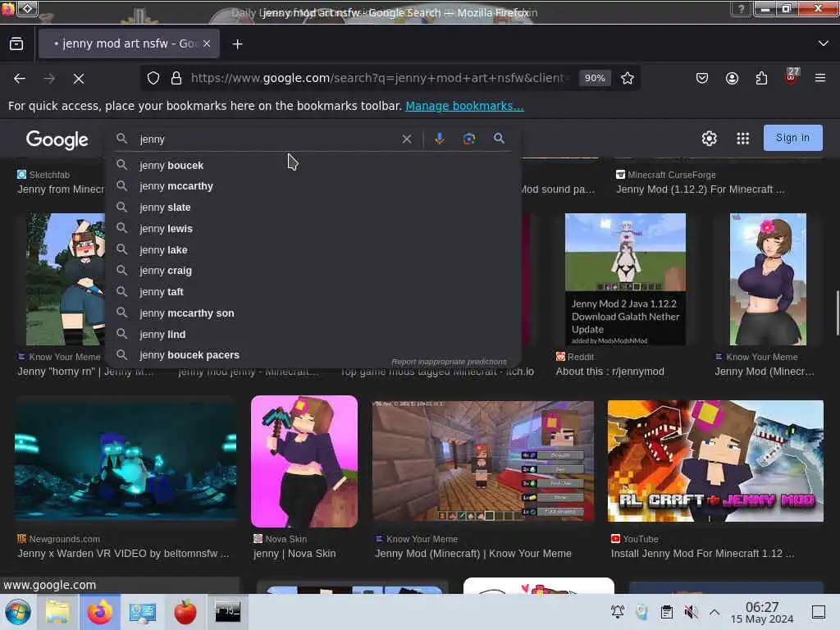Image resolution: width=840 pixels, height=630 pixels.
Task: Open terminal from taskbar
Action: (228, 611)
